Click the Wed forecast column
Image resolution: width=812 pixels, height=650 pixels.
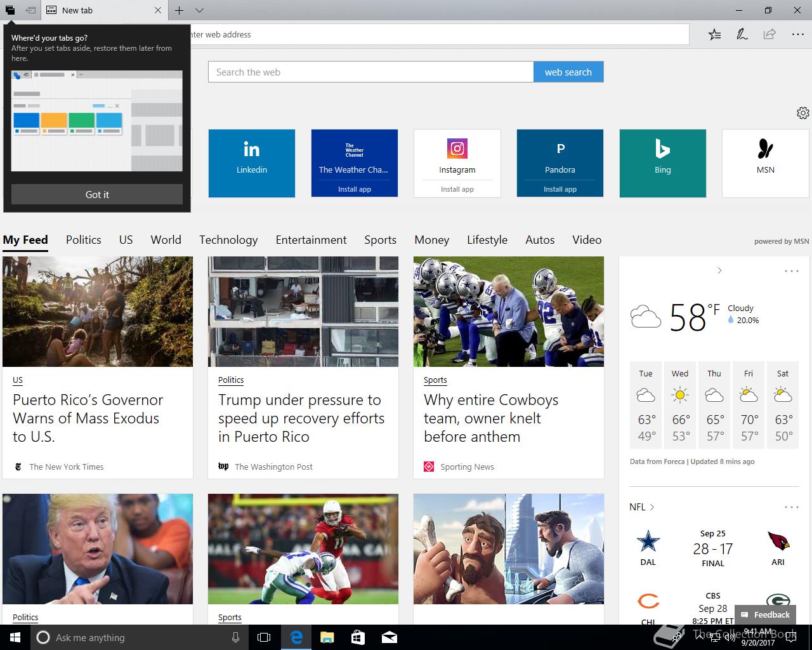[680, 405]
